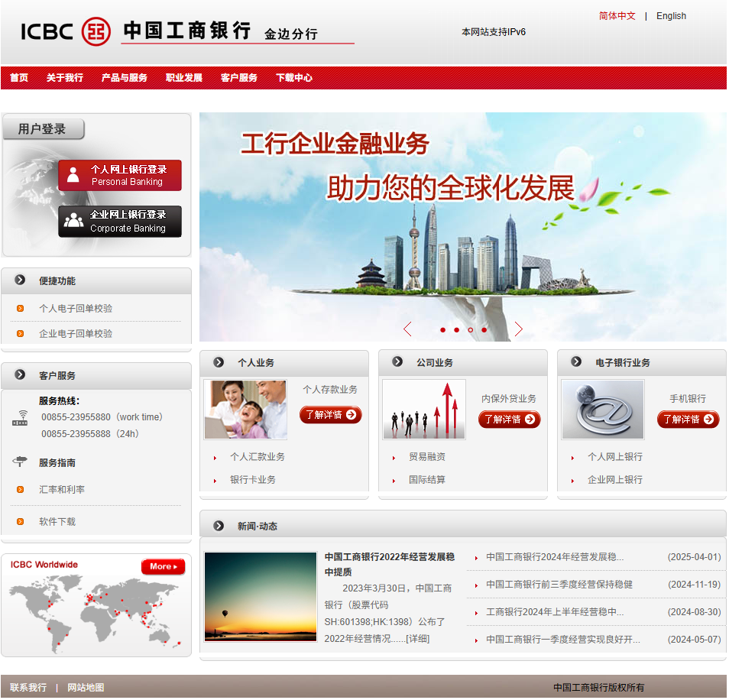
Task: Click 了解详情 under 内保外贷业务
Action: (510, 420)
